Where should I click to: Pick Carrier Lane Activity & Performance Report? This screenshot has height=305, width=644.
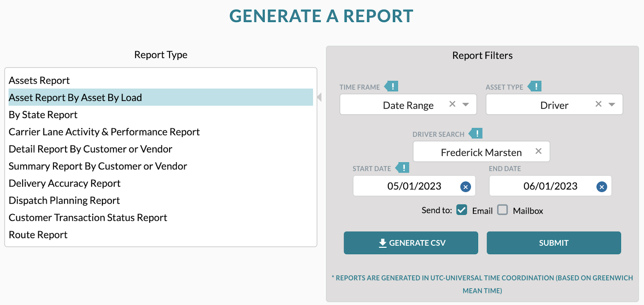pyautogui.click(x=161, y=132)
